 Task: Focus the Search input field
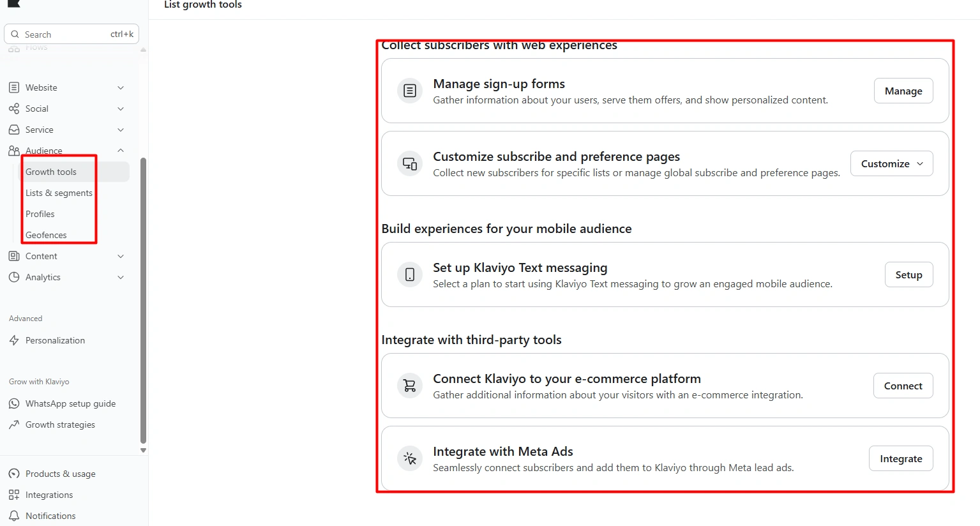(x=72, y=34)
